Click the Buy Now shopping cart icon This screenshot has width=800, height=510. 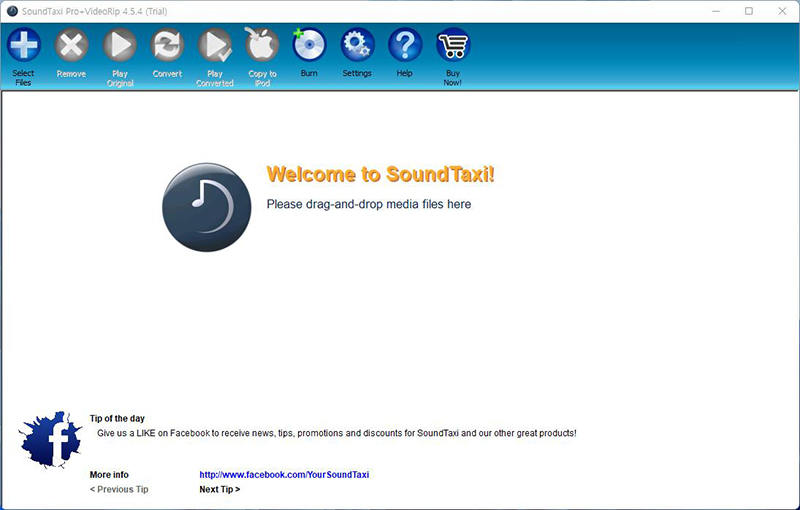453,45
